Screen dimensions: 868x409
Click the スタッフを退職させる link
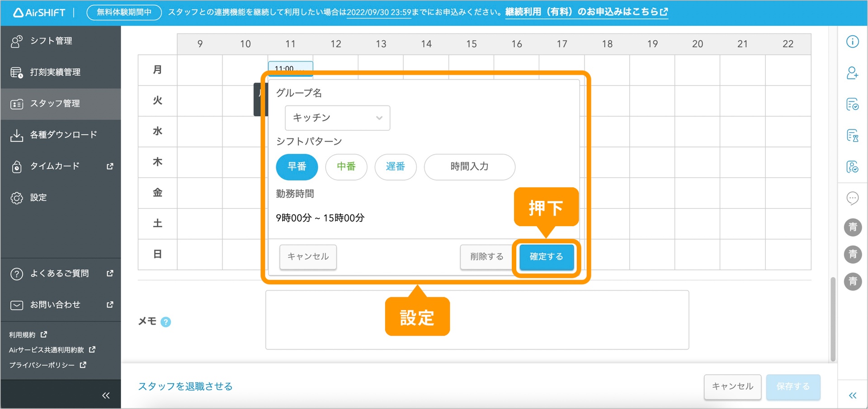pos(184,386)
